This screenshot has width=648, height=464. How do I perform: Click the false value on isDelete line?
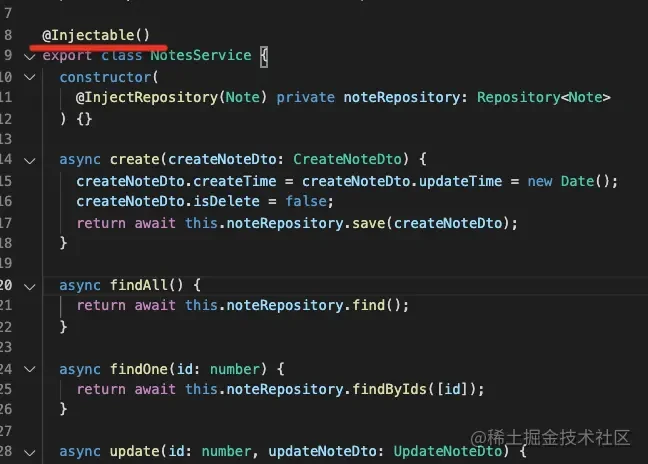pyautogui.click(x=306, y=202)
